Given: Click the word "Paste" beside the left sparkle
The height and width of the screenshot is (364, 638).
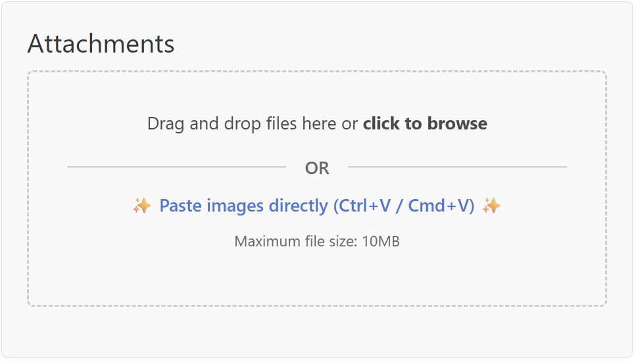Looking at the screenshot, I should (180, 206).
